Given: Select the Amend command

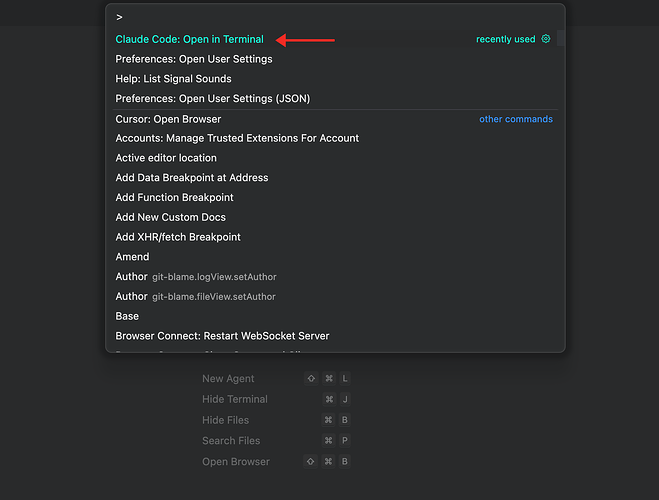Looking at the screenshot, I should tap(335, 257).
